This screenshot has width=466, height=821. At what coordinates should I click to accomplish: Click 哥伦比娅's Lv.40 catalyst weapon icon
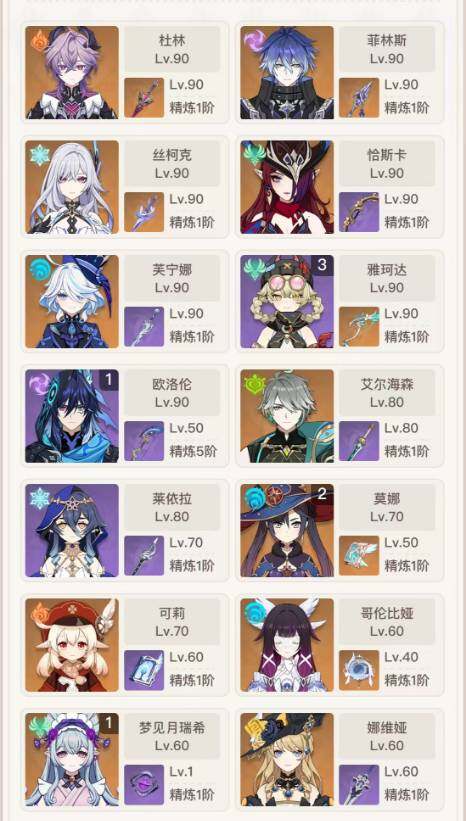pos(359,670)
